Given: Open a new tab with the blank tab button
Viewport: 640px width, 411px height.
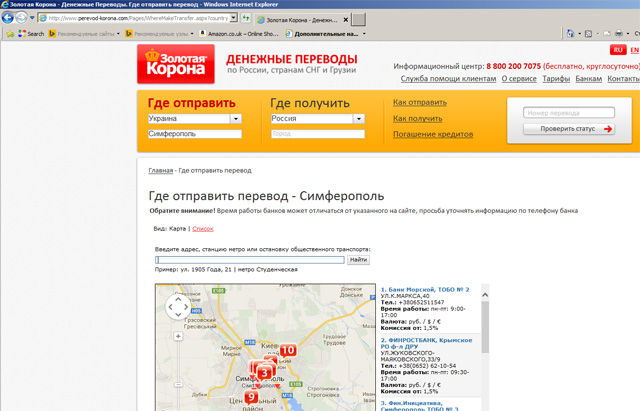Looking at the screenshot, I should 358,19.
